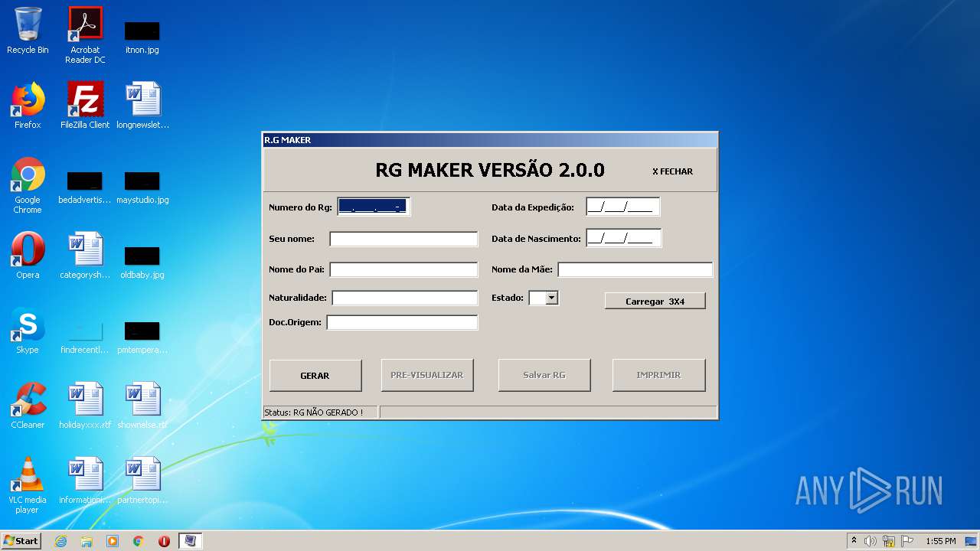
Task: Open VLC media player shortcut
Action: [28, 485]
